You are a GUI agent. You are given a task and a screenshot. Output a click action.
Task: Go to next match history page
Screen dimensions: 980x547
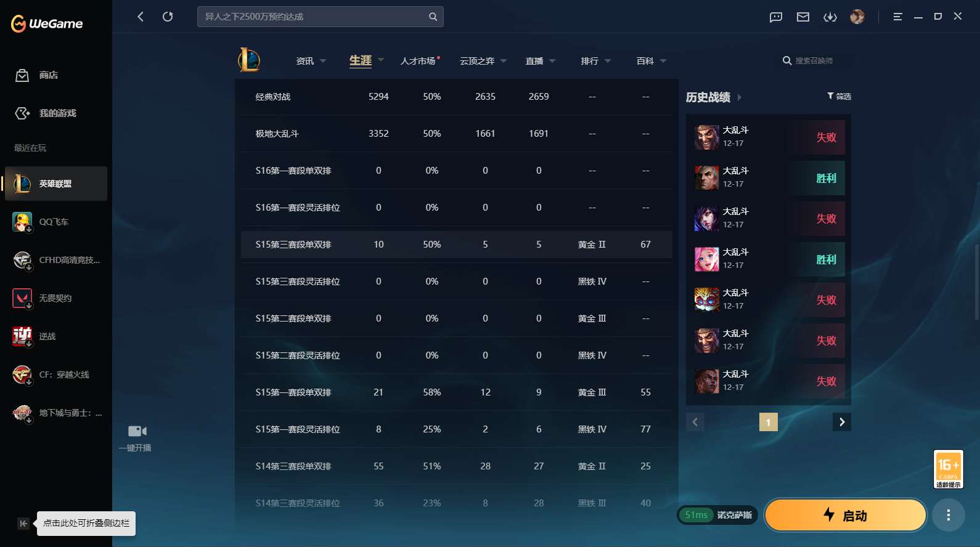841,422
